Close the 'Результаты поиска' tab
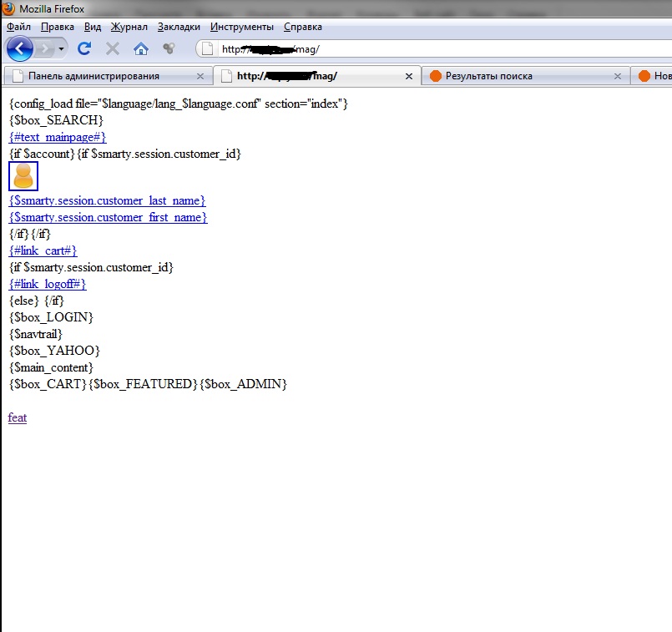 coord(618,76)
